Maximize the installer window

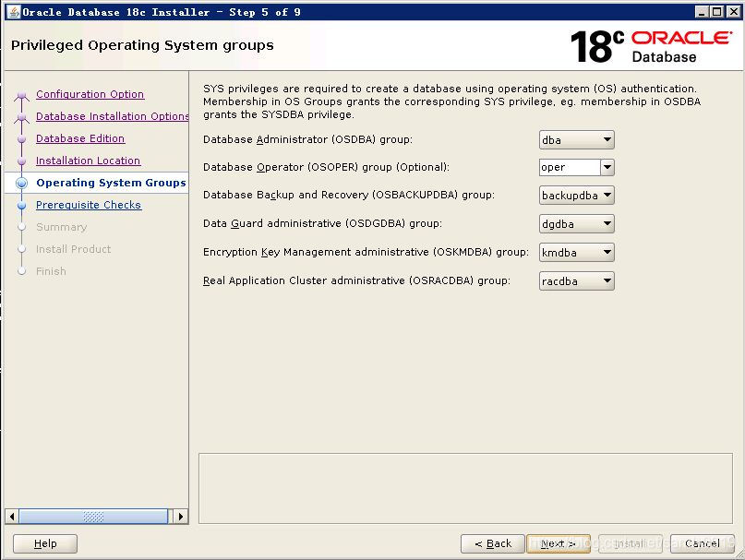[x=717, y=12]
